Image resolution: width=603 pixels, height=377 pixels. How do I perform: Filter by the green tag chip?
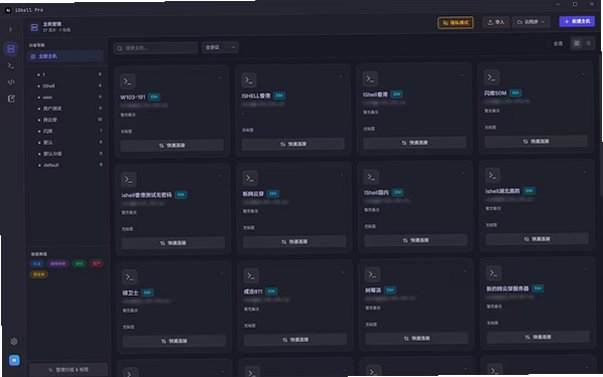pos(79,264)
